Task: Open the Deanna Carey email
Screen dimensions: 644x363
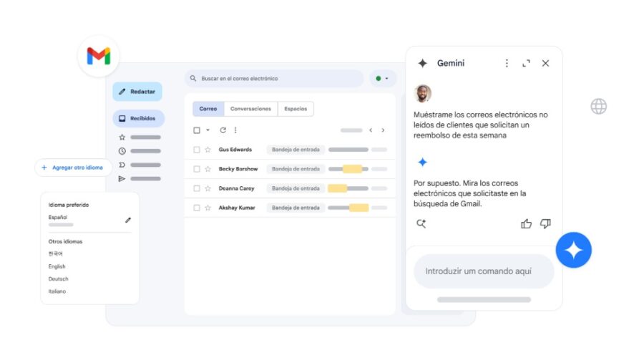Action: (290, 188)
